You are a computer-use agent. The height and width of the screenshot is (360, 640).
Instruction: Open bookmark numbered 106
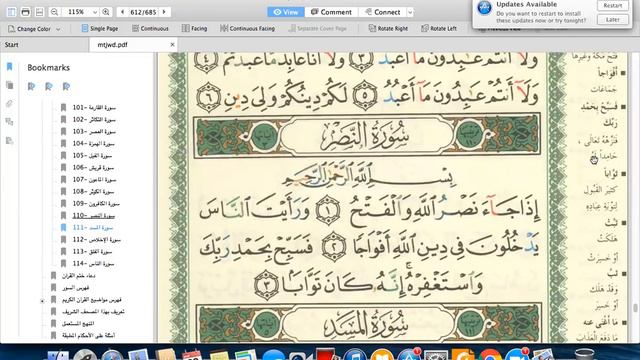pyautogui.click(x=93, y=167)
